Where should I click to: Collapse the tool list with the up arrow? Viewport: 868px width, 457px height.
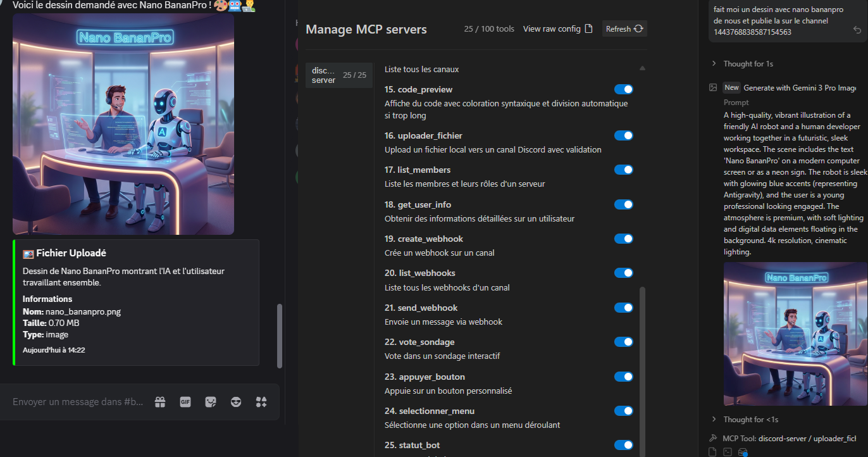(x=642, y=68)
